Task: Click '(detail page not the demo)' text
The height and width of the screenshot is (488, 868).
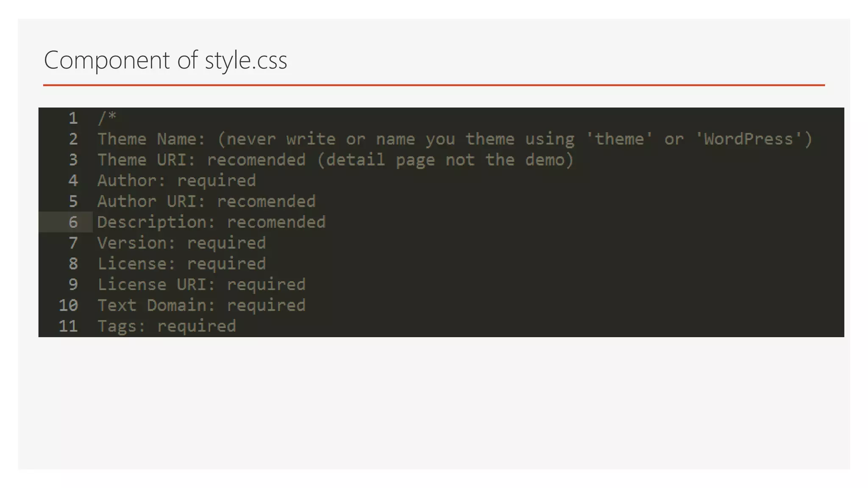Action: tap(445, 160)
